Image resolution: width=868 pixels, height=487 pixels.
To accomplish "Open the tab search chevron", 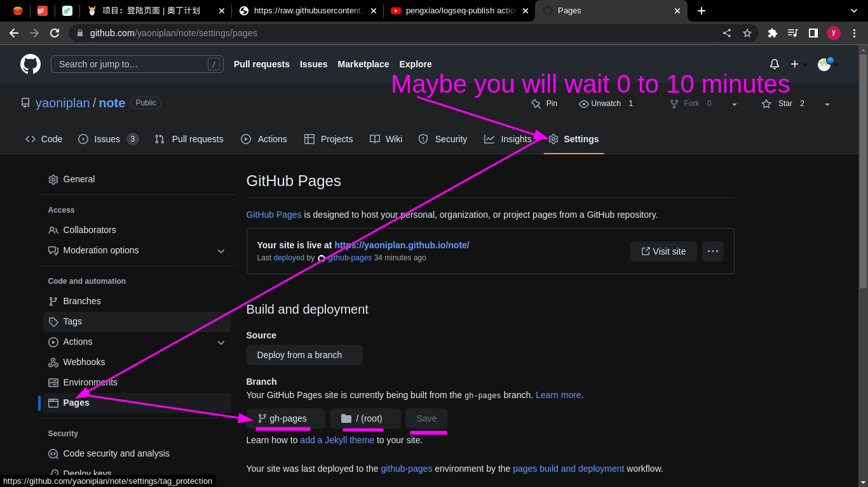I will [x=854, y=11].
